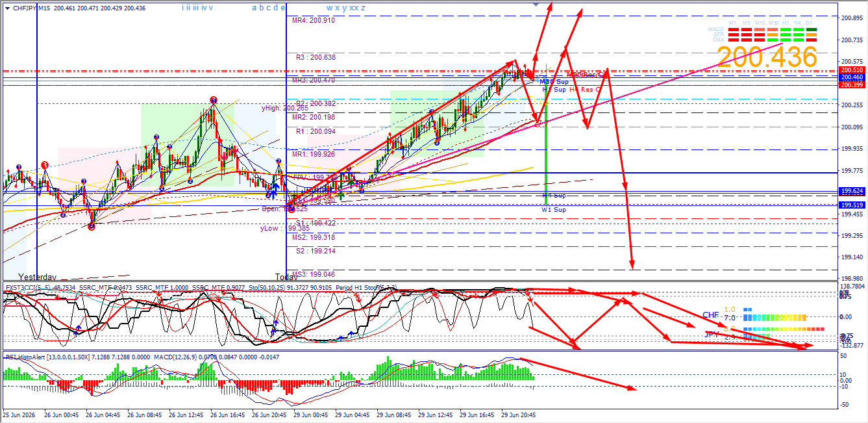
Task: Select the W1 Sup support label
Action: pyautogui.click(x=554, y=210)
